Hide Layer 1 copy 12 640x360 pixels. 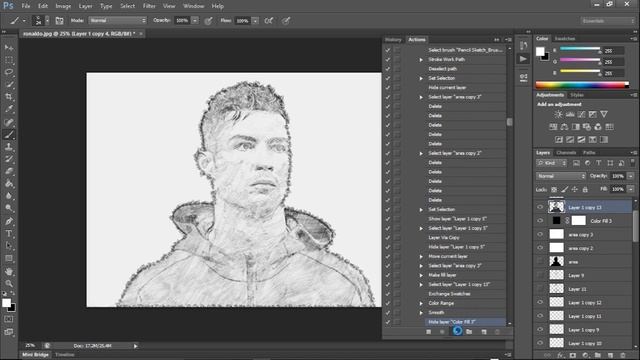click(x=540, y=302)
